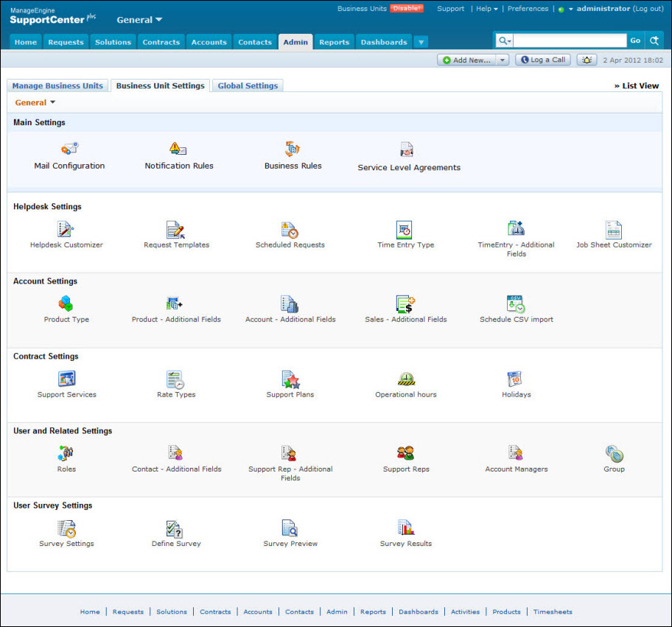Switch to List View link
Screen dimensions: 672x627
click(x=637, y=85)
